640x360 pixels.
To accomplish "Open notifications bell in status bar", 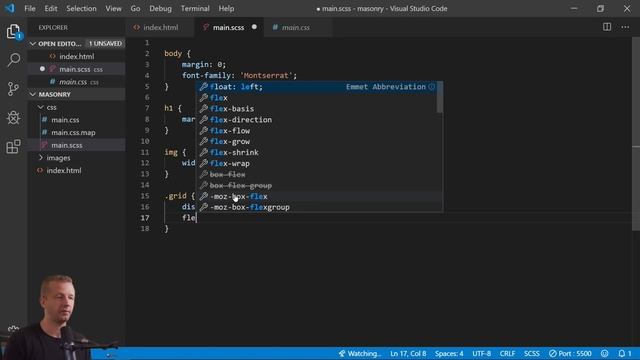I will tap(624, 353).
